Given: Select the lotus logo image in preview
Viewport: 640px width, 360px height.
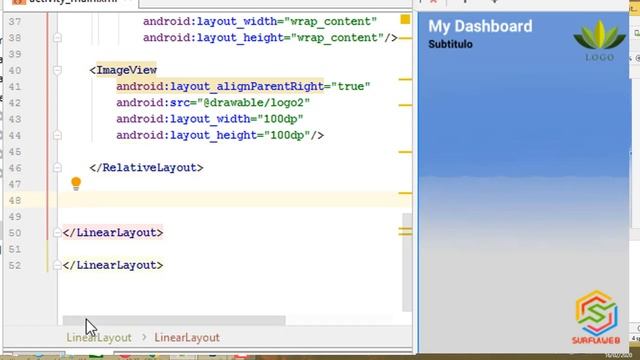Looking at the screenshot, I should [599, 40].
